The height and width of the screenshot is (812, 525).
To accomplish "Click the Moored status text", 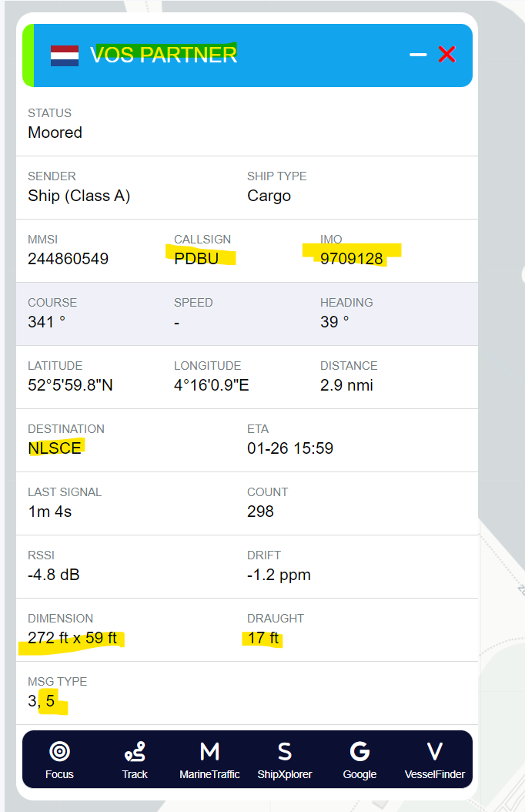I will pyautogui.click(x=55, y=132).
